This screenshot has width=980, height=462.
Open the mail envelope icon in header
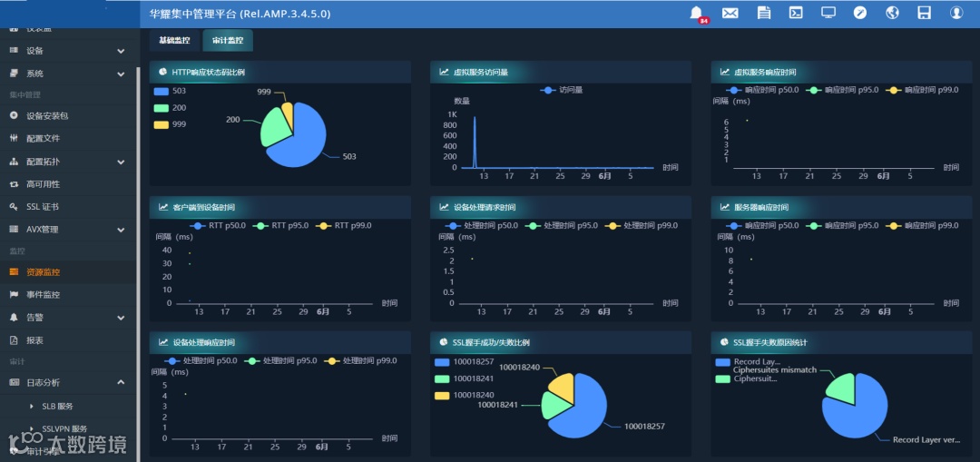click(730, 13)
